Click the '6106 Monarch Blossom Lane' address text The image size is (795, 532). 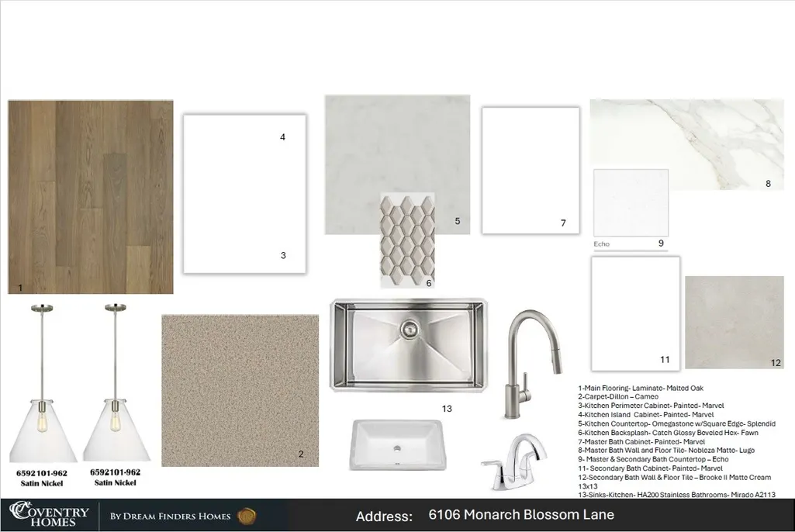pos(521,515)
